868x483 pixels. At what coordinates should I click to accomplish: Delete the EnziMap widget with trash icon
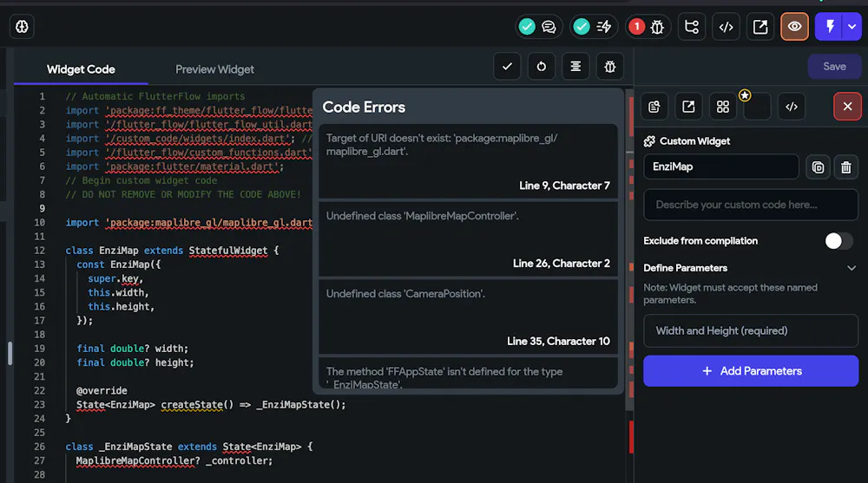(845, 167)
